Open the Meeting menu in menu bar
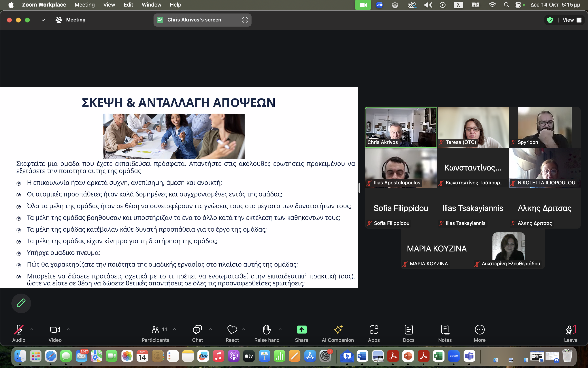This screenshot has width=588, height=368. click(x=85, y=5)
